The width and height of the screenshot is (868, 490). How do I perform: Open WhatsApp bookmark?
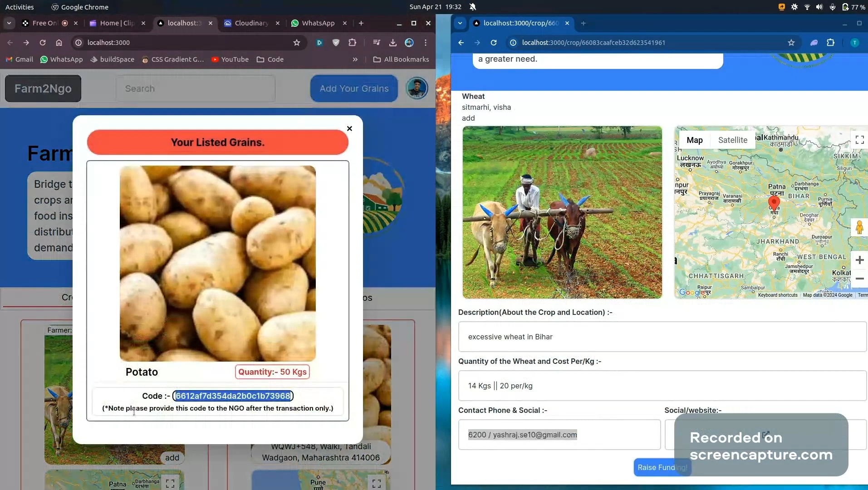pyautogui.click(x=62, y=59)
